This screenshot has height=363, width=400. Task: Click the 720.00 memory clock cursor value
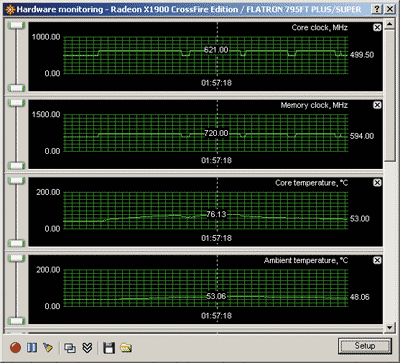216,133
